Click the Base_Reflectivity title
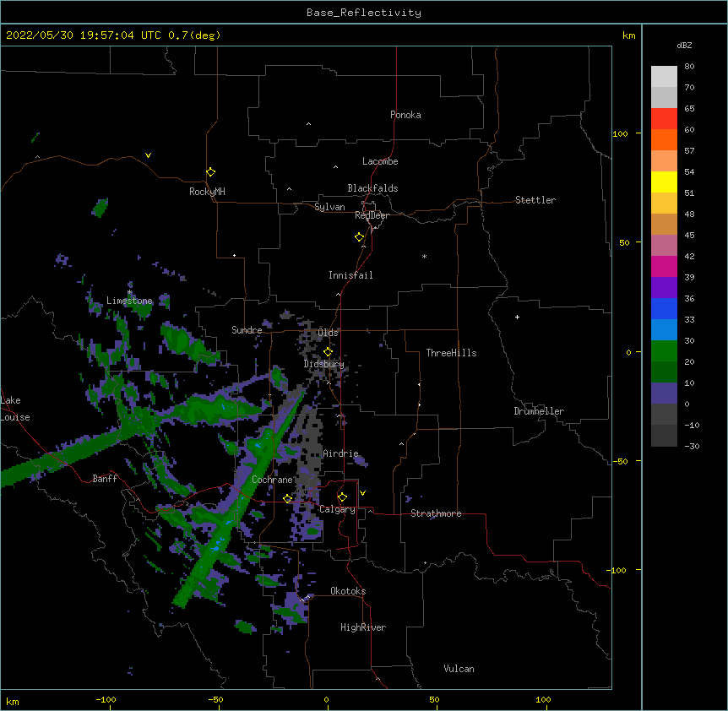This screenshot has width=728, height=711. 364,13
